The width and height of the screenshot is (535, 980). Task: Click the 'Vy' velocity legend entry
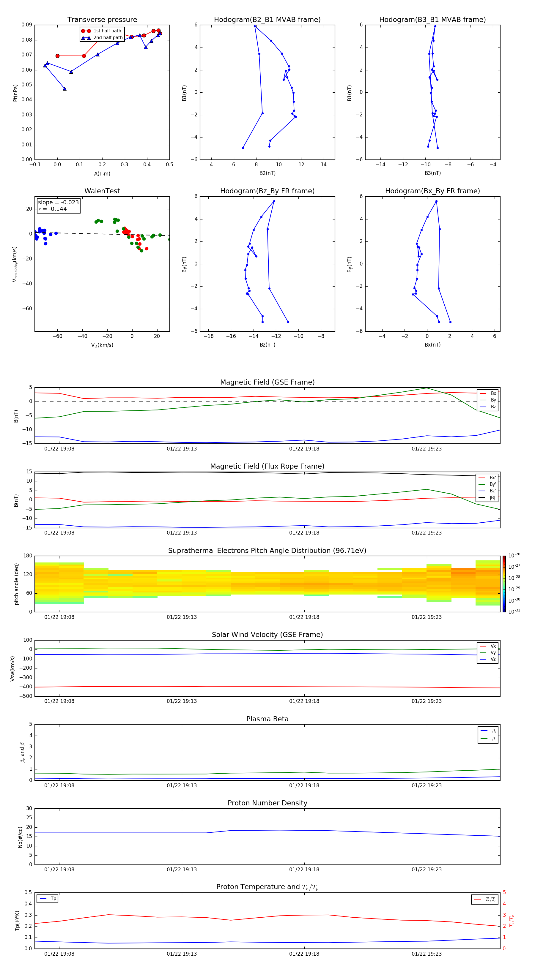click(x=488, y=652)
